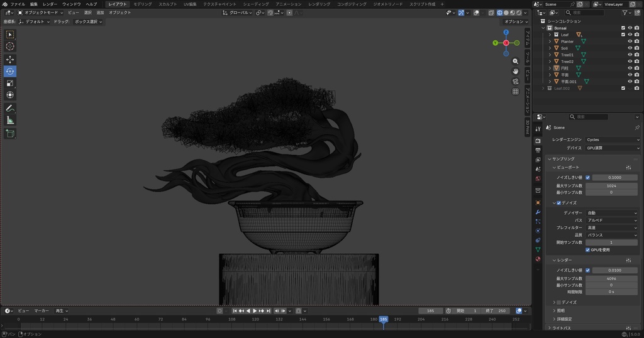Select the 3D Cursor tool
The height and width of the screenshot is (338, 644).
[x=10, y=46]
